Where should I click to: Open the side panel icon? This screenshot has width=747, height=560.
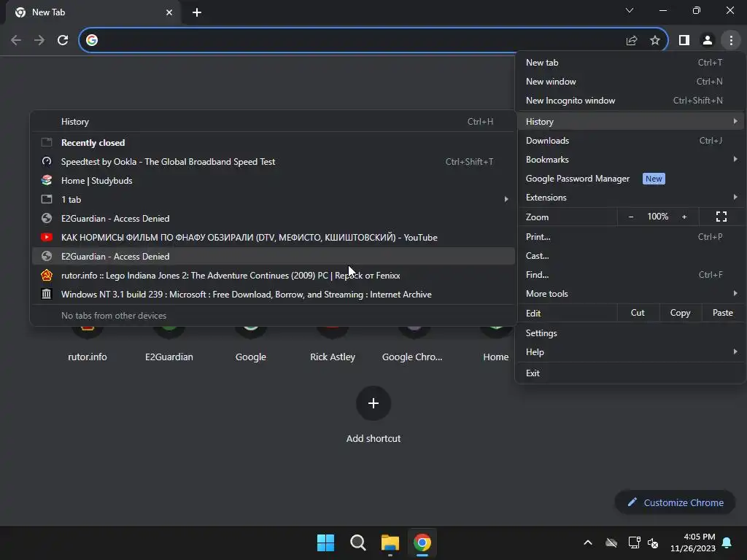[x=684, y=41]
